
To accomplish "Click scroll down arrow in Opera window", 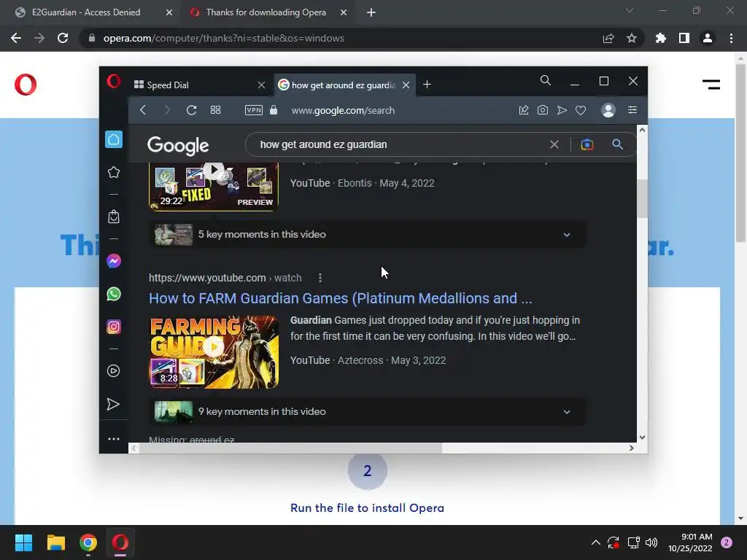I will point(642,437).
